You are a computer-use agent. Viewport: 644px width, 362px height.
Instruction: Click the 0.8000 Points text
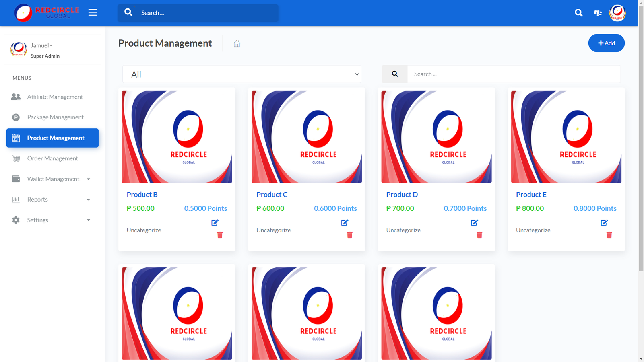click(x=595, y=208)
